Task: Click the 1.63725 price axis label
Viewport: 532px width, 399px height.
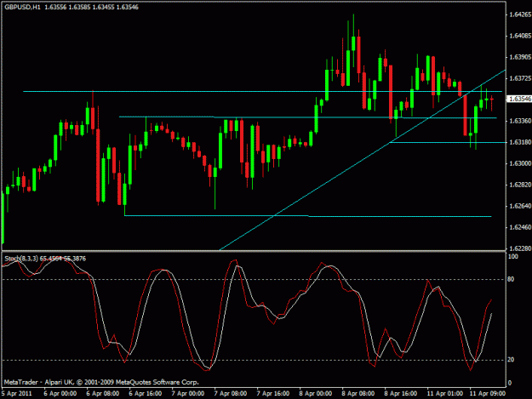Action: [520, 78]
